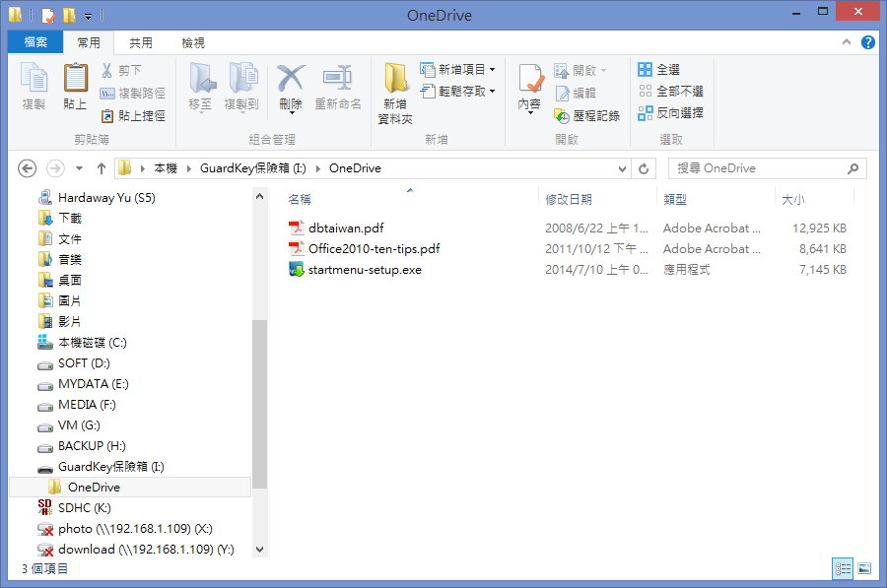Click the navigation pane scroll down arrow
Screen dimensions: 887x588
tap(259, 549)
